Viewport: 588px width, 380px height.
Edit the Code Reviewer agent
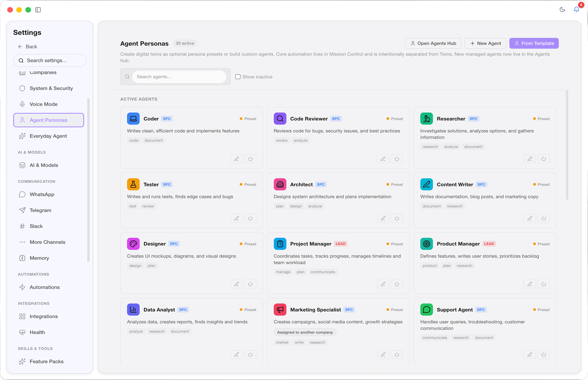pos(383,159)
